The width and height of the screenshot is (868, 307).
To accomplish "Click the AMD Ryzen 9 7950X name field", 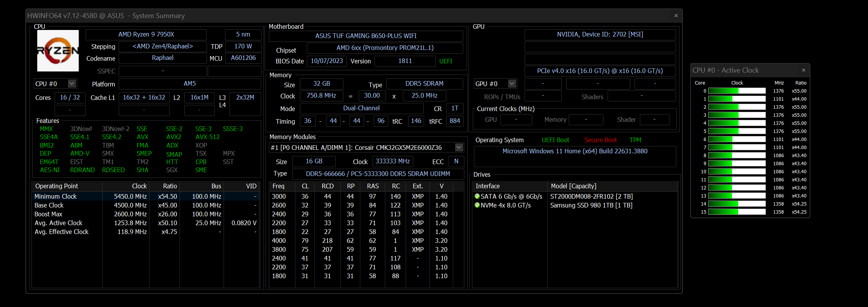I will point(146,35).
